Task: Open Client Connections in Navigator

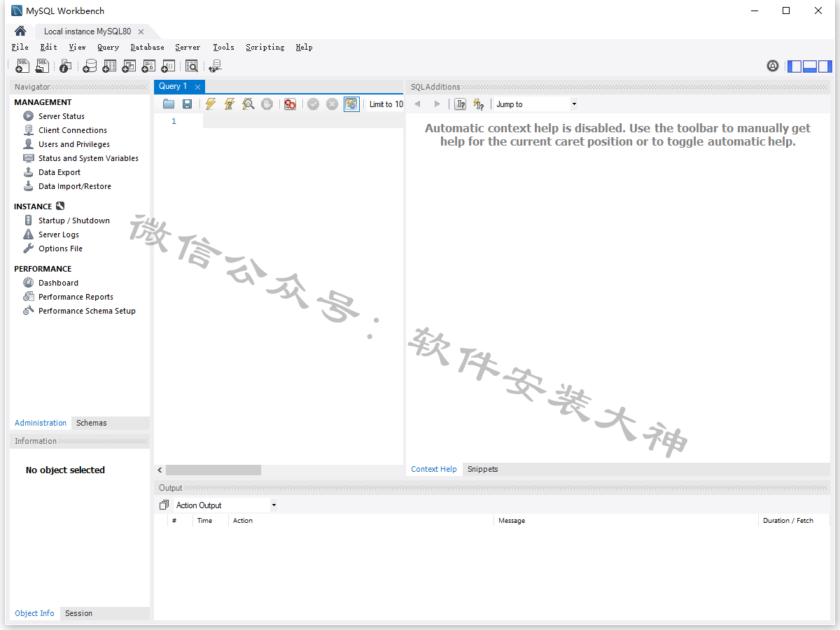Action: (73, 130)
